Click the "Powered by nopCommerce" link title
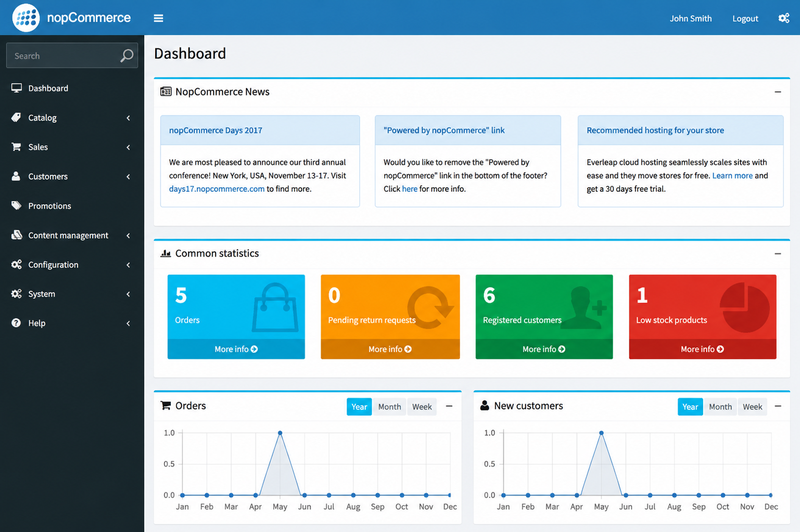800x532 pixels. coord(444,130)
